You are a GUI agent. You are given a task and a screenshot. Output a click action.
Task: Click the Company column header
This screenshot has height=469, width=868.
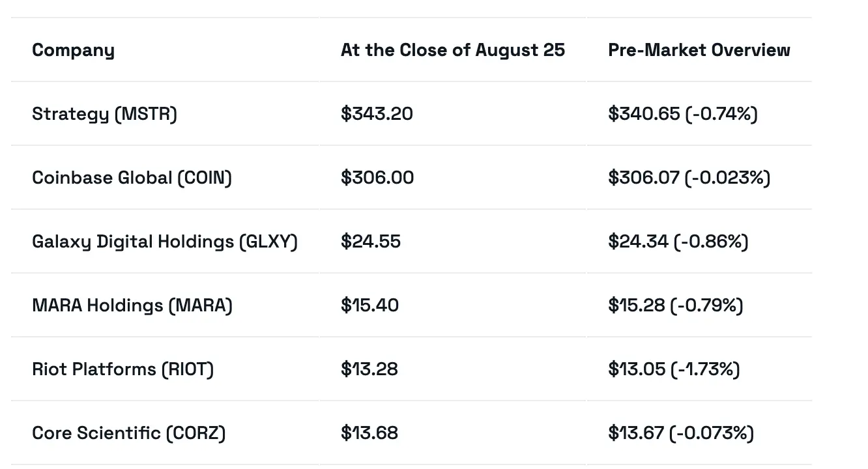point(73,50)
